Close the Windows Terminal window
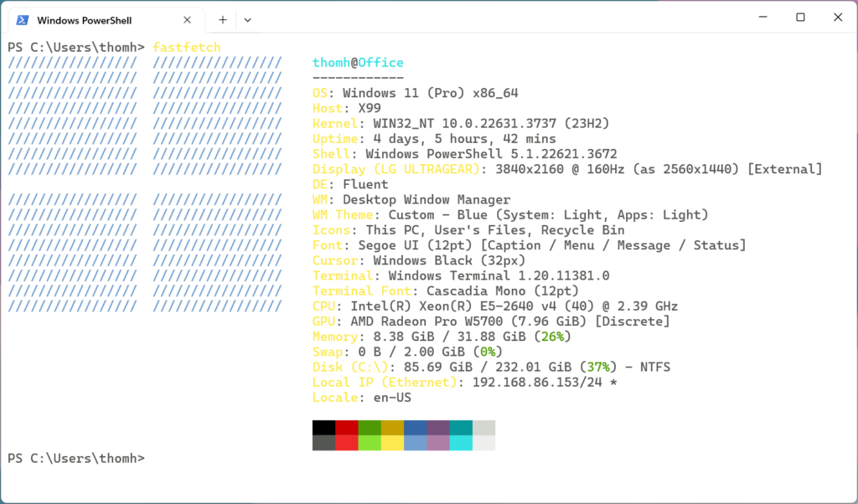This screenshot has height=504, width=858. tap(838, 18)
